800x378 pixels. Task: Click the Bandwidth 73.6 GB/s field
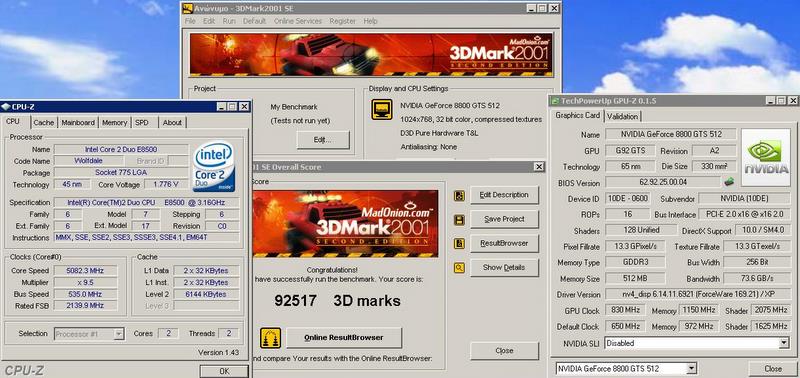coord(757,279)
